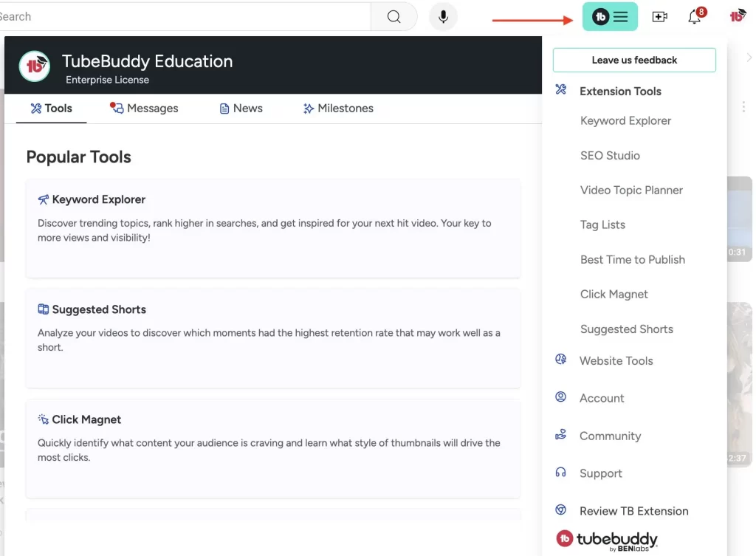Expand the Account section
This screenshot has height=556, width=756.
[x=601, y=398]
